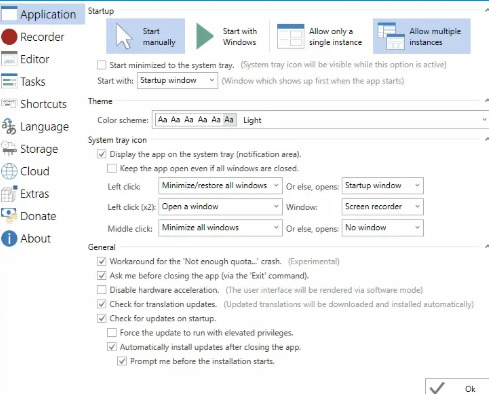The image size is (489, 394).
Task: Click the Donate label in sidebar
Action: [38, 216]
